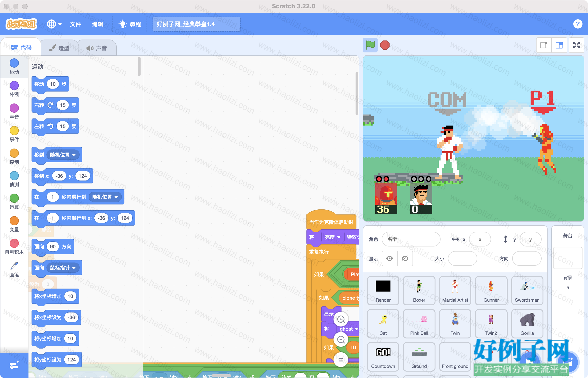Zoom in the code workspace
Image resolution: width=588 pixels, height=378 pixels.
[341, 319]
